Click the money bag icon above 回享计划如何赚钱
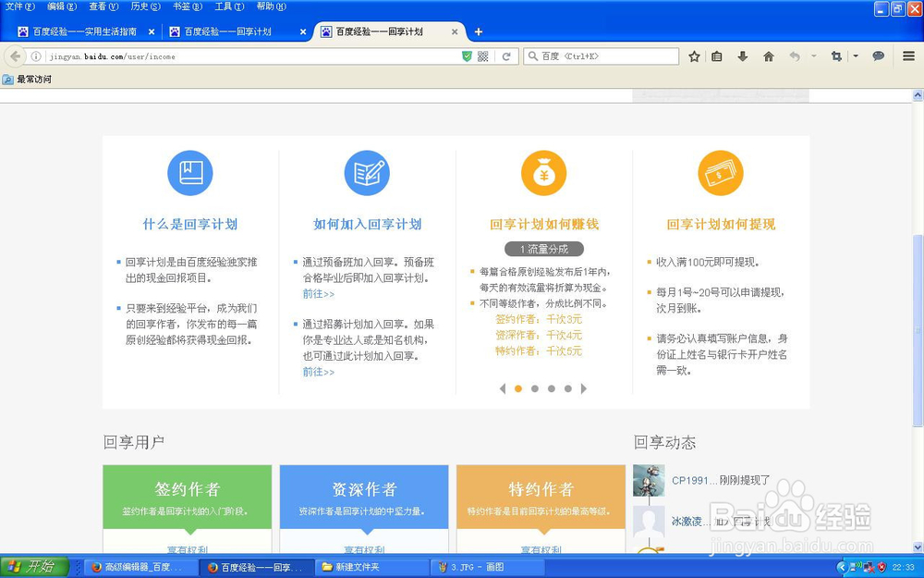 (x=544, y=173)
